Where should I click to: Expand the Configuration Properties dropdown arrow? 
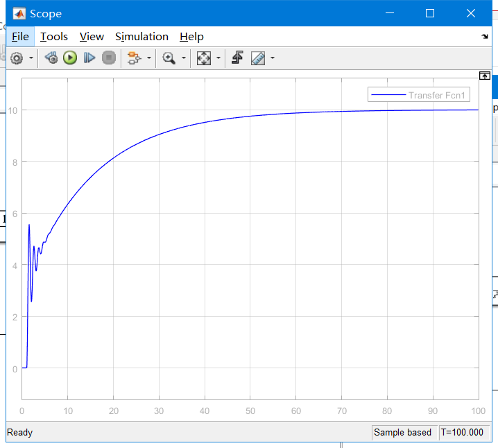coord(31,58)
